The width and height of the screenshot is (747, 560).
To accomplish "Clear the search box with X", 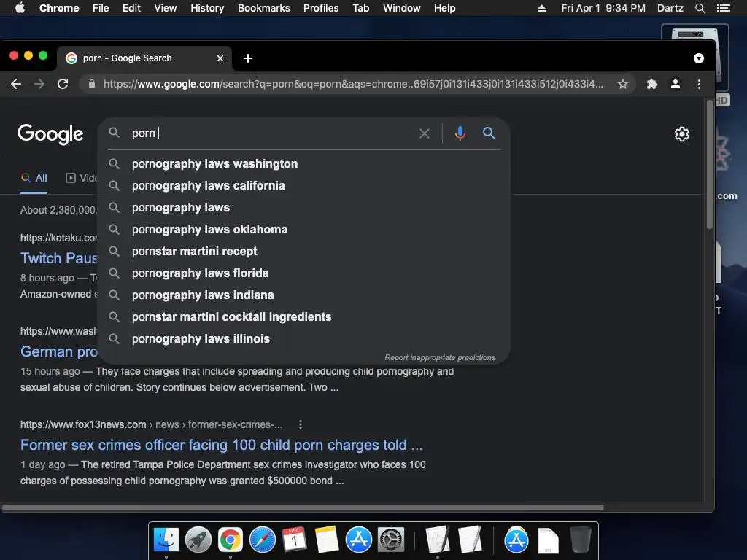I will tap(424, 134).
